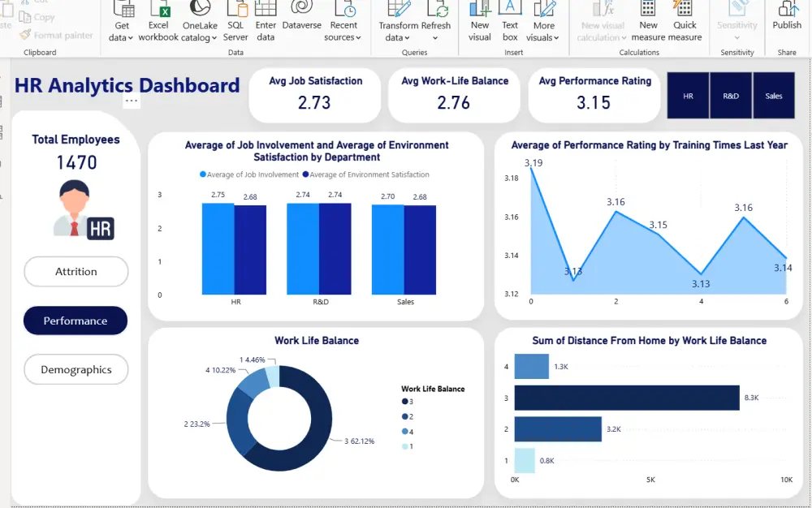812x508 pixels.
Task: Open the Get data icon
Action: click(x=123, y=8)
